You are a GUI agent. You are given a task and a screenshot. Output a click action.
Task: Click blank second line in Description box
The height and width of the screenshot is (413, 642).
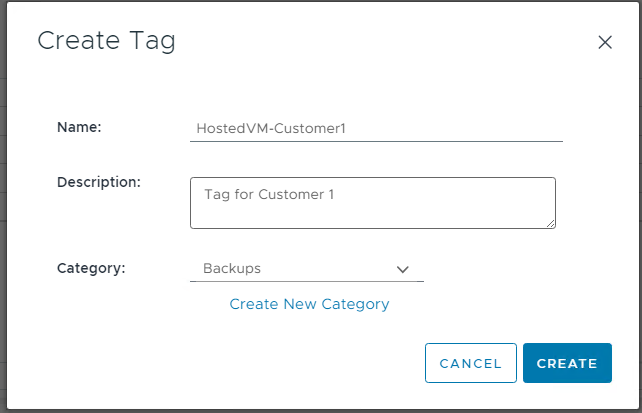(x=370, y=214)
